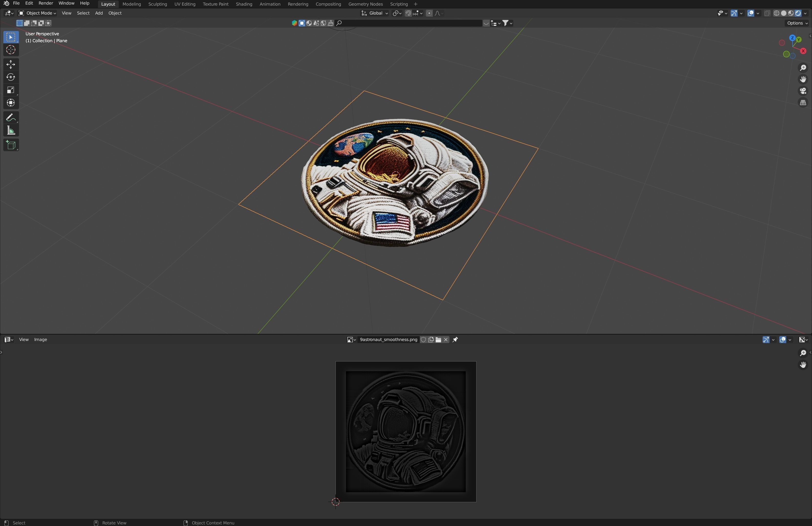This screenshot has width=812, height=526.
Task: Toggle viewport overlays on or off
Action: 751,13
